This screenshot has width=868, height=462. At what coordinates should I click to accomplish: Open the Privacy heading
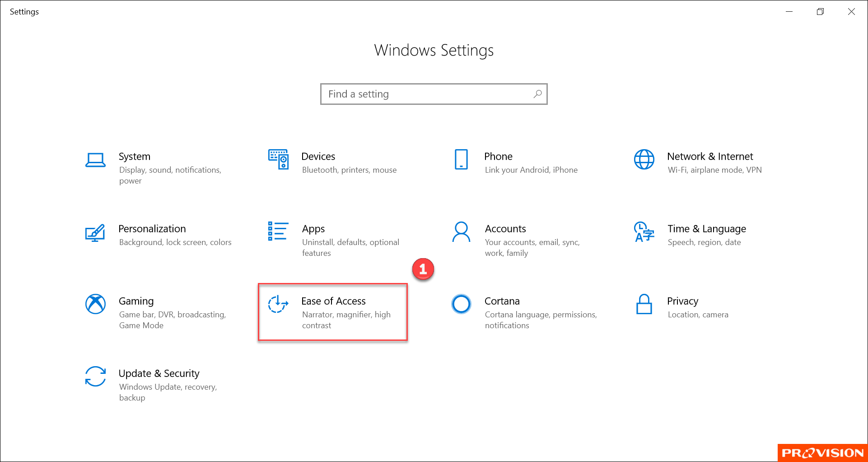683,301
